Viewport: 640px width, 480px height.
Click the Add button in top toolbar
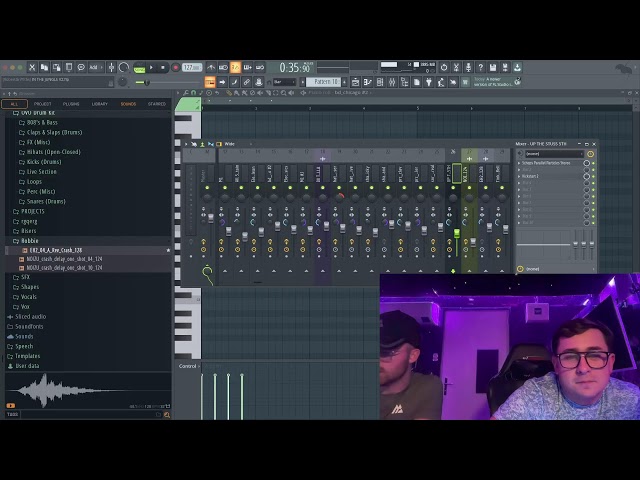point(95,67)
